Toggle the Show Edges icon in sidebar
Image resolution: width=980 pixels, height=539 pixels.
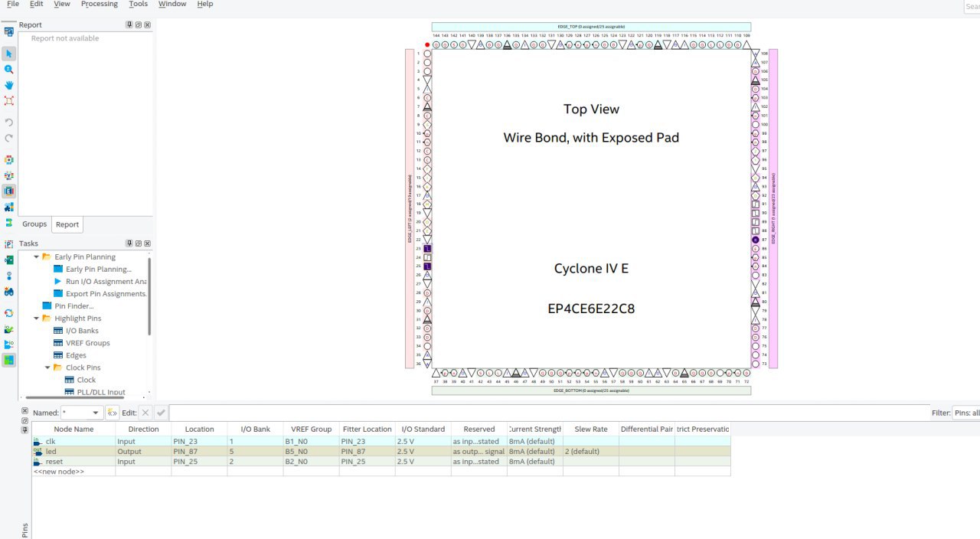(9, 191)
